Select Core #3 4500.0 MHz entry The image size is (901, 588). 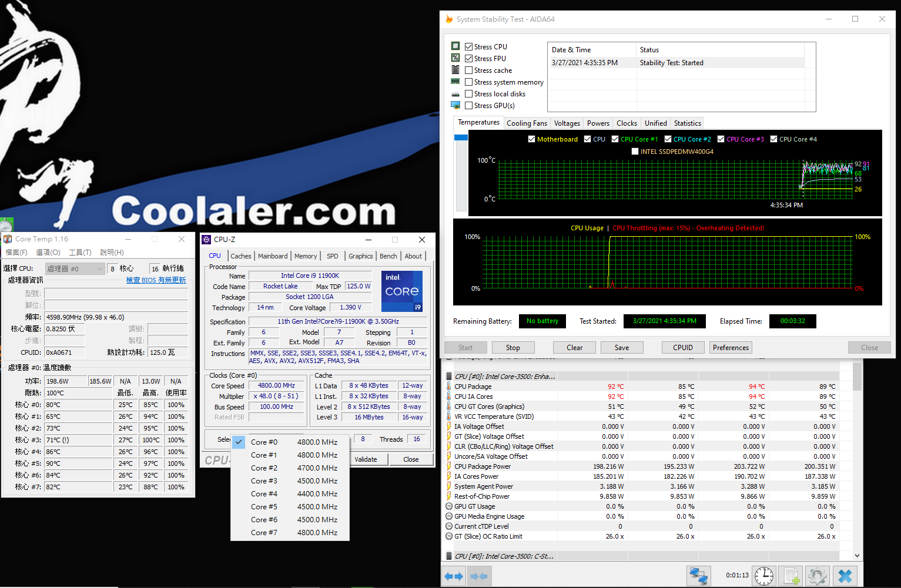(290, 481)
